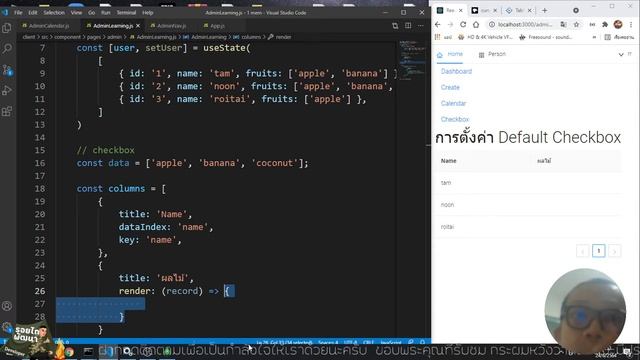The width and height of the screenshot is (640, 360).
Task: Open a new browser tab with plus button
Action: [x=544, y=10]
